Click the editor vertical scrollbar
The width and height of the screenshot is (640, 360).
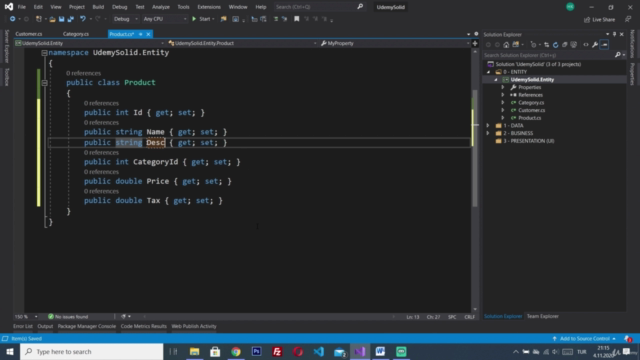coord(475,180)
